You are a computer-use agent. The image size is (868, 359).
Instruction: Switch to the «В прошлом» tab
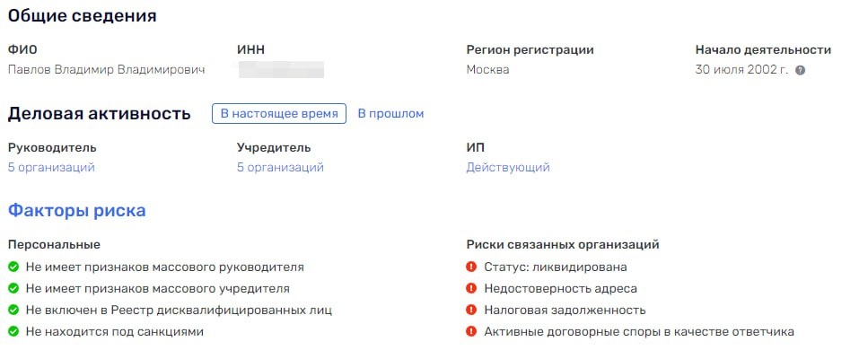390,114
